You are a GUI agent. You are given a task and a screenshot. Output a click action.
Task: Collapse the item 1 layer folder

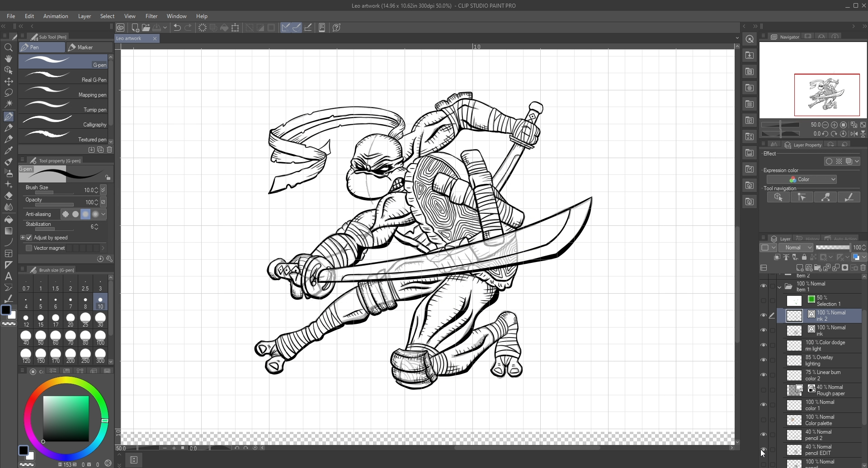779,287
